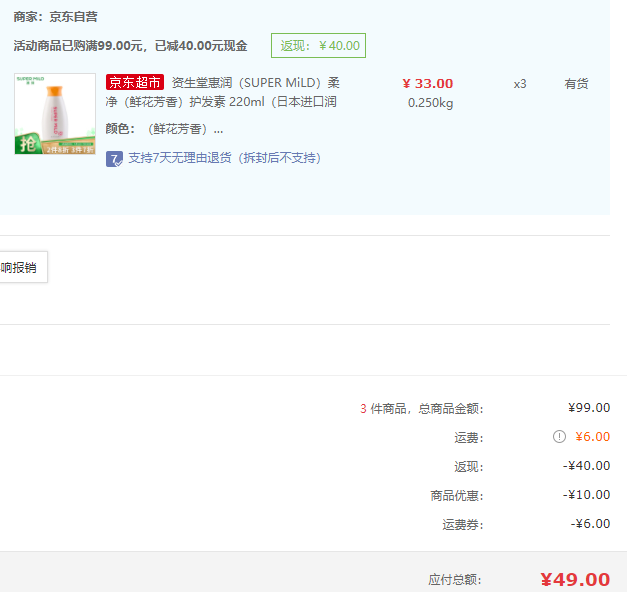Click the 响报销 button
The image size is (627, 592).
pyautogui.click(x=23, y=267)
